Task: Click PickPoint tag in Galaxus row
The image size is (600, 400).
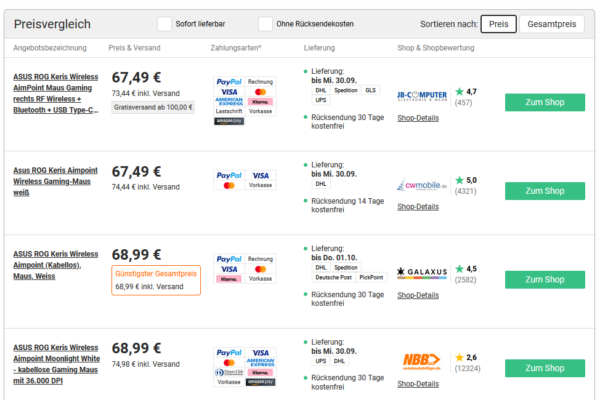Action: [x=371, y=278]
